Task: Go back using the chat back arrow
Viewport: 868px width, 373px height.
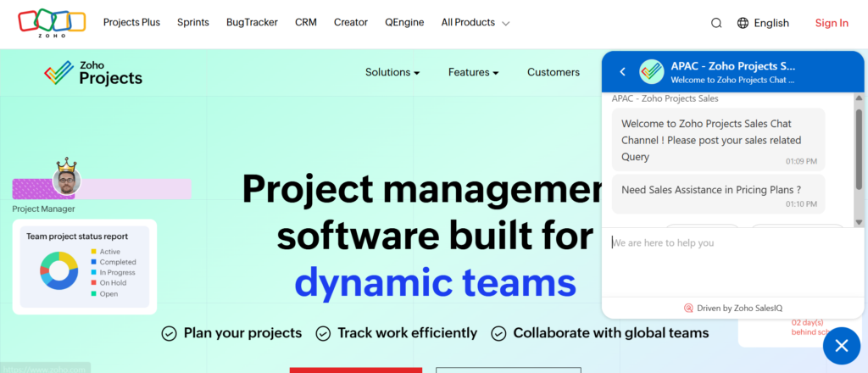Action: click(622, 73)
